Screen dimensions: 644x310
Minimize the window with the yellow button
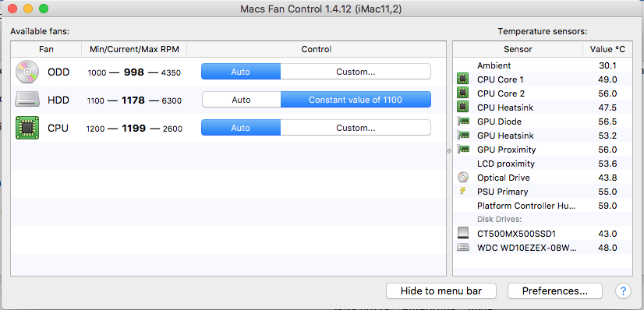pyautogui.click(x=28, y=9)
